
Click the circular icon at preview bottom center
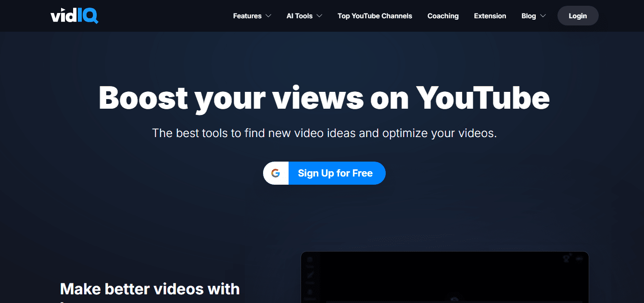click(455, 298)
